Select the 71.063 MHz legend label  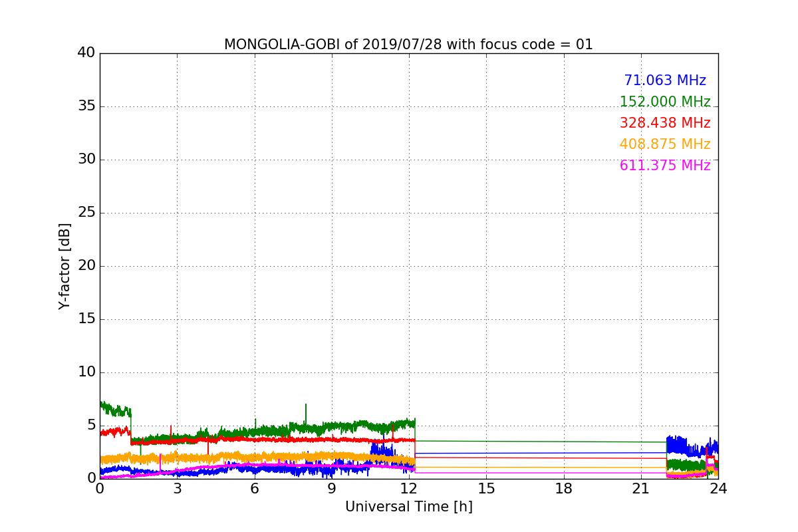pos(665,80)
